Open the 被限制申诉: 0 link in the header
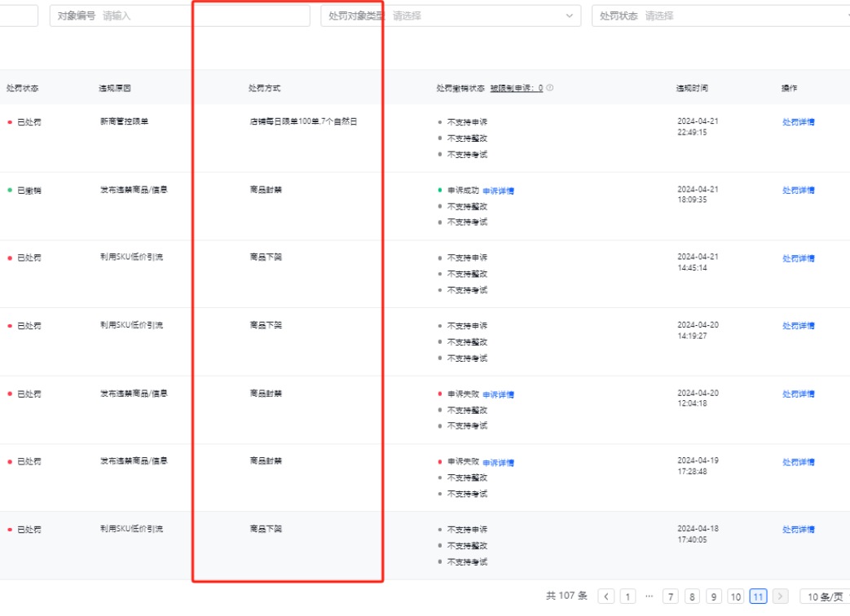 pos(516,88)
